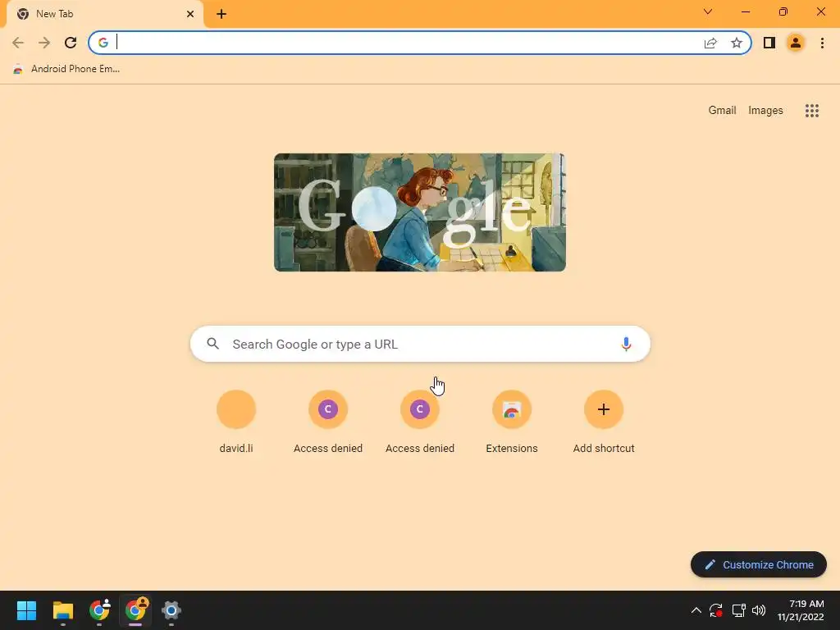Switch to the active Chrome profile taskbar icon
This screenshot has height=630, width=840.
click(135, 610)
